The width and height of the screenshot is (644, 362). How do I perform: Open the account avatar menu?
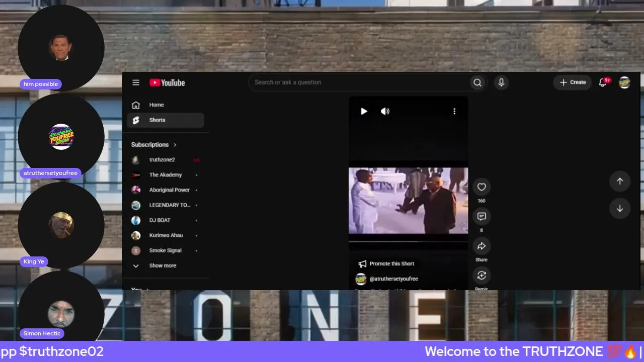point(624,82)
